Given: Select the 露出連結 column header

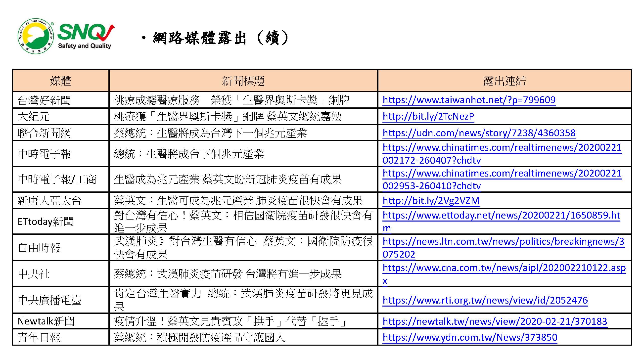Looking at the screenshot, I should tap(505, 81).
